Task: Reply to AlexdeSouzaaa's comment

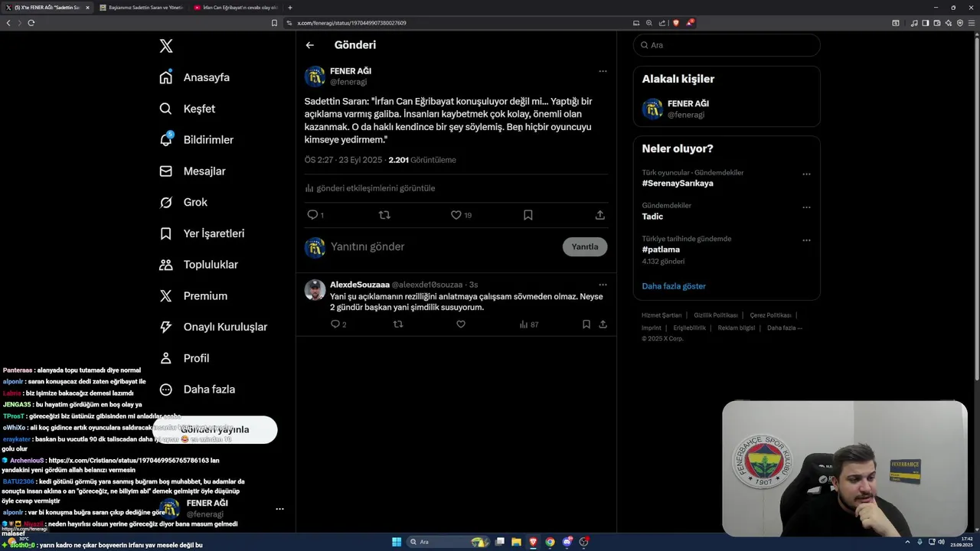Action: click(x=335, y=324)
